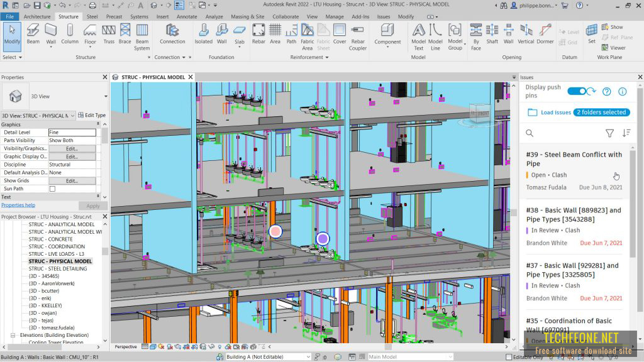Select the Dormer opening tool
This screenshot has width=644, height=362.
(545, 34)
